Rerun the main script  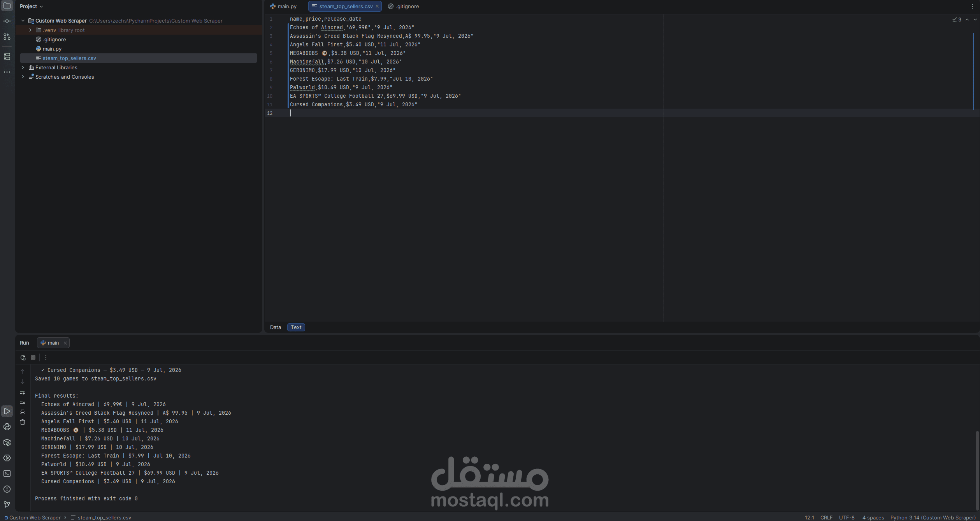click(23, 357)
